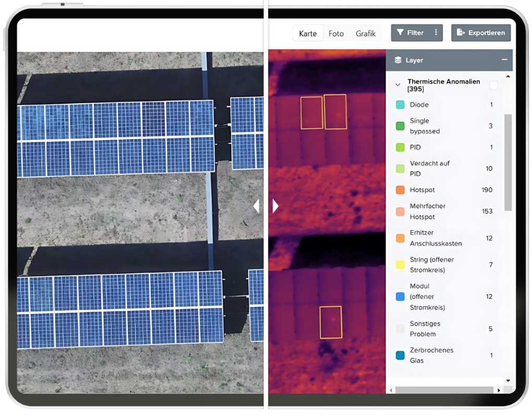Viewport: 532px width, 416px height.
Task: Click the Filter funnel icon
Action: pos(400,33)
